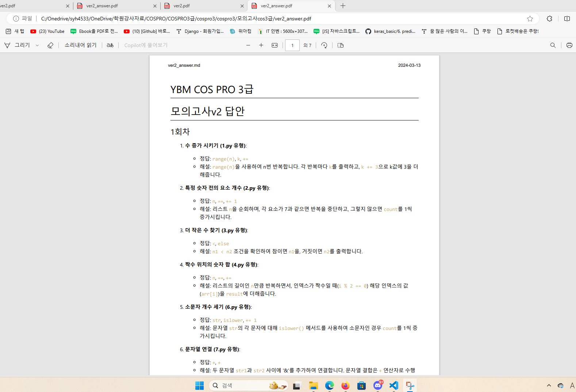The width and height of the screenshot is (576, 392).
Task: Open the Django 회원가입 bookmark
Action: [200, 31]
